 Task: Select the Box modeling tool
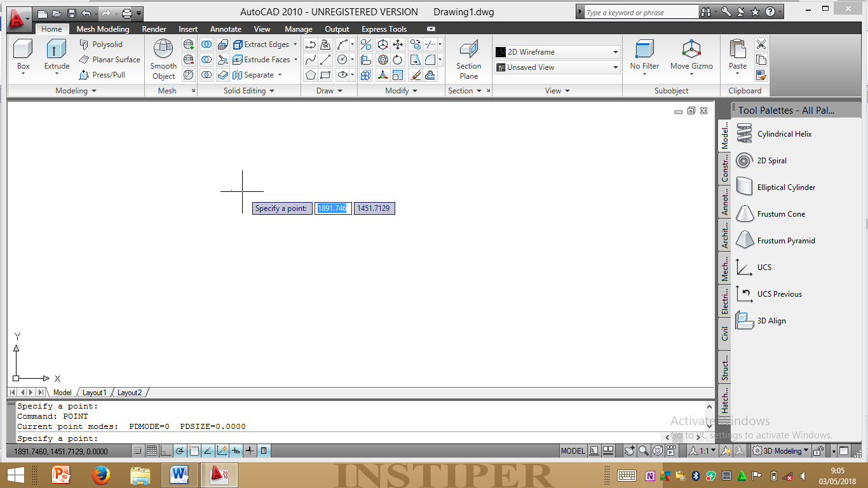pyautogui.click(x=23, y=56)
